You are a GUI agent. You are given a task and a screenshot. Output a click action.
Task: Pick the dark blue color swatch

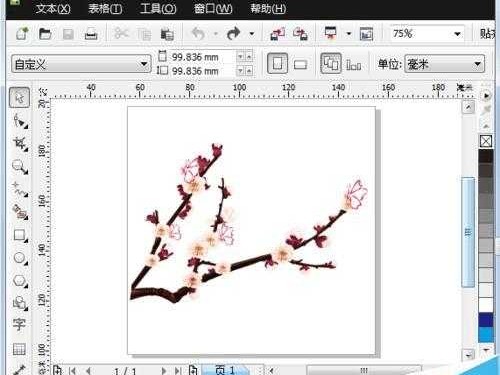[486, 320]
